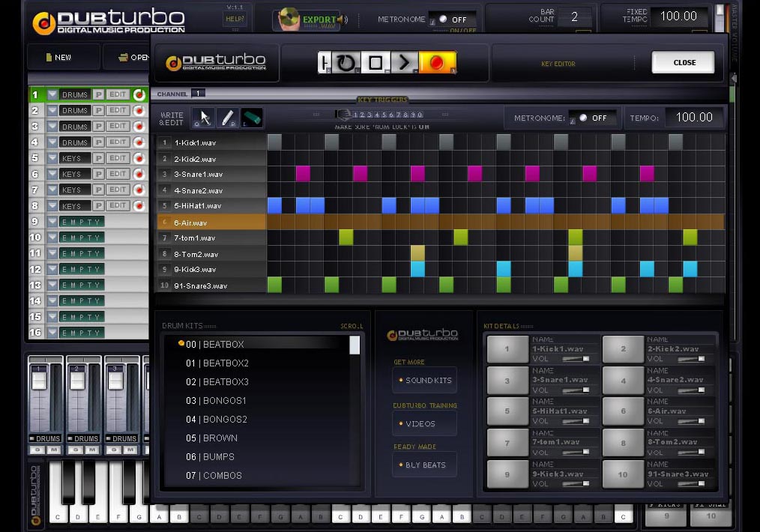Click the P button on track 6
The image size is (760, 532).
98,173
